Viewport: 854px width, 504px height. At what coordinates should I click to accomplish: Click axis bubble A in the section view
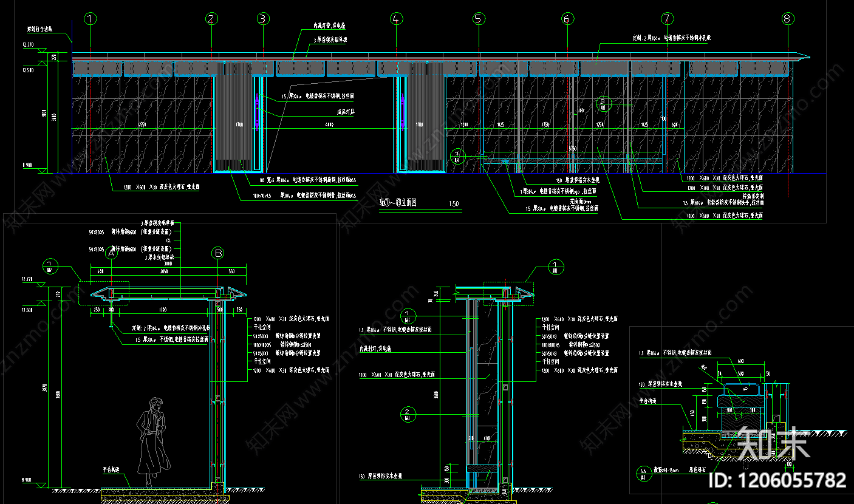click(x=111, y=253)
